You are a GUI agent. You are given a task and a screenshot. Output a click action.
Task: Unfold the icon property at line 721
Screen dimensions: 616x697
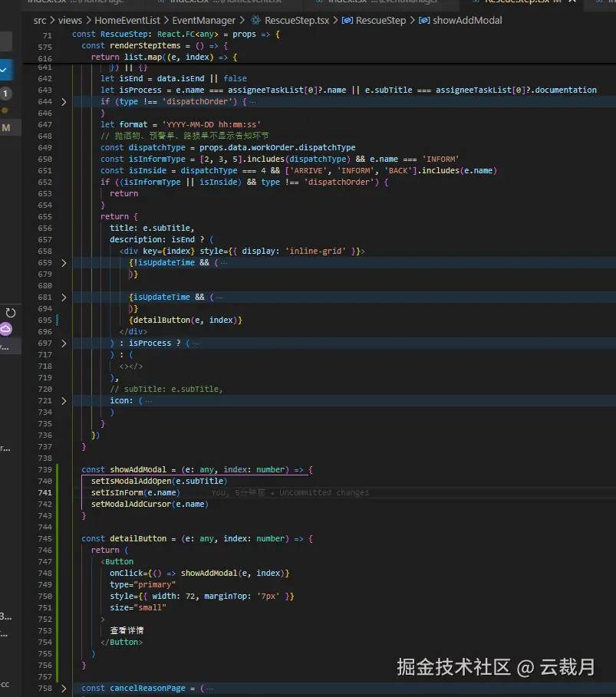pos(64,400)
